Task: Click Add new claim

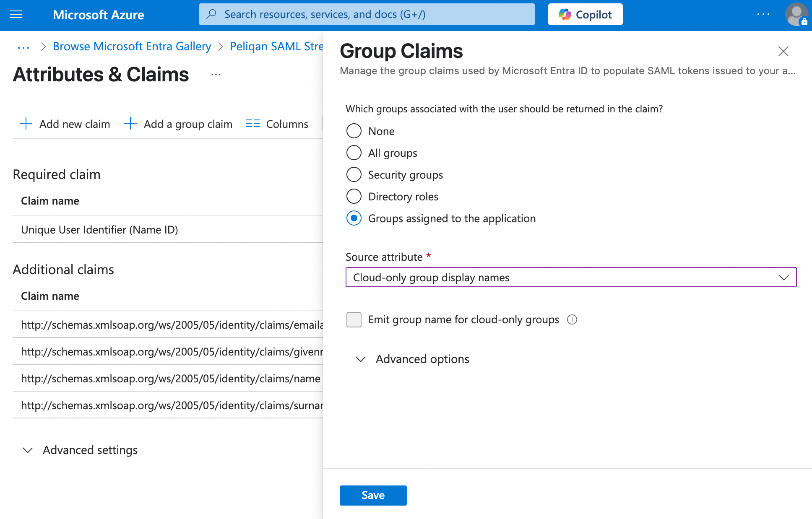Action: (x=65, y=124)
